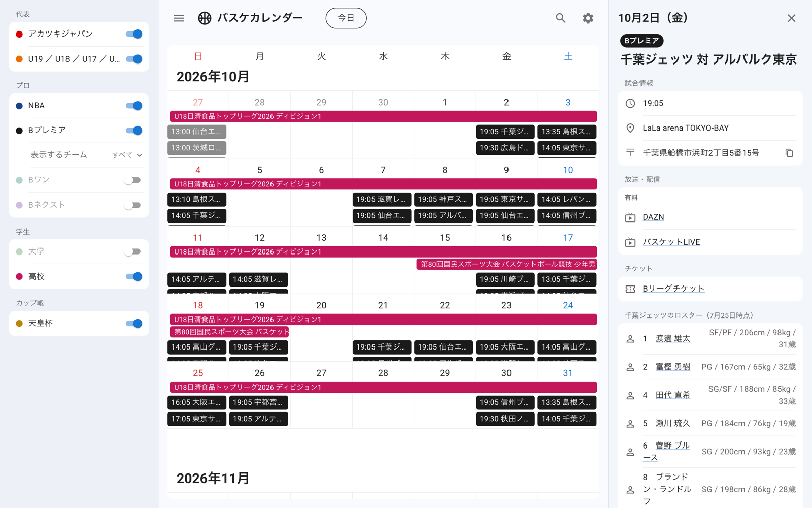
Task: Click the person icon for 菅野 ブルース
Action: [x=630, y=452]
